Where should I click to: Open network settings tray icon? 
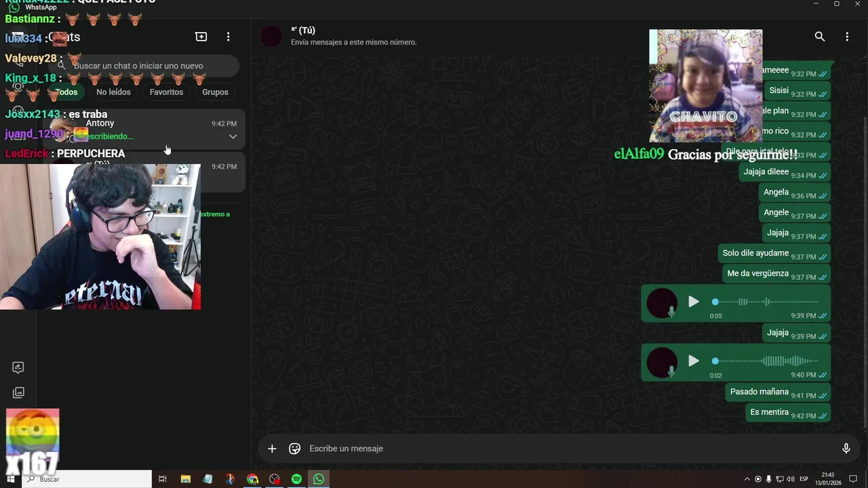pyautogui.click(x=779, y=479)
